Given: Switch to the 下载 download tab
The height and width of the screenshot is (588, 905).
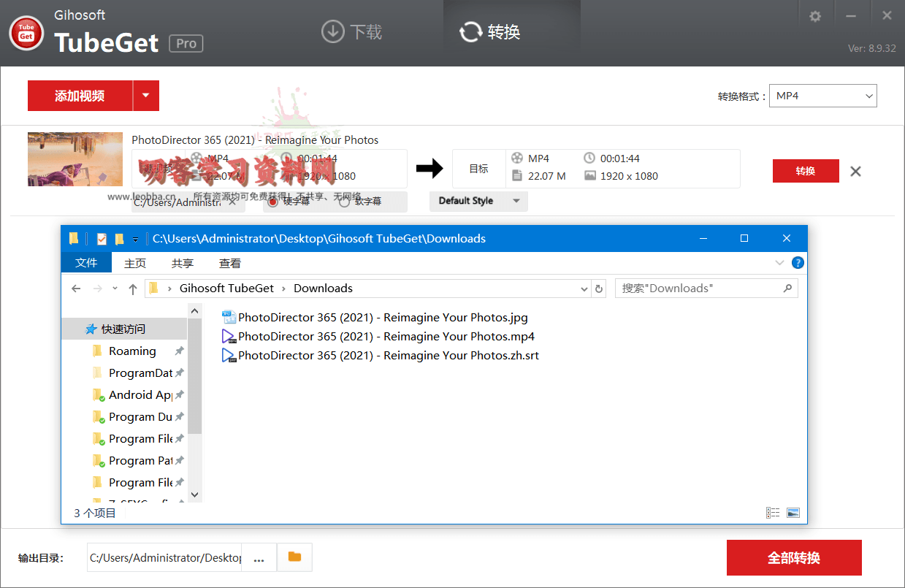Looking at the screenshot, I should click(x=352, y=32).
